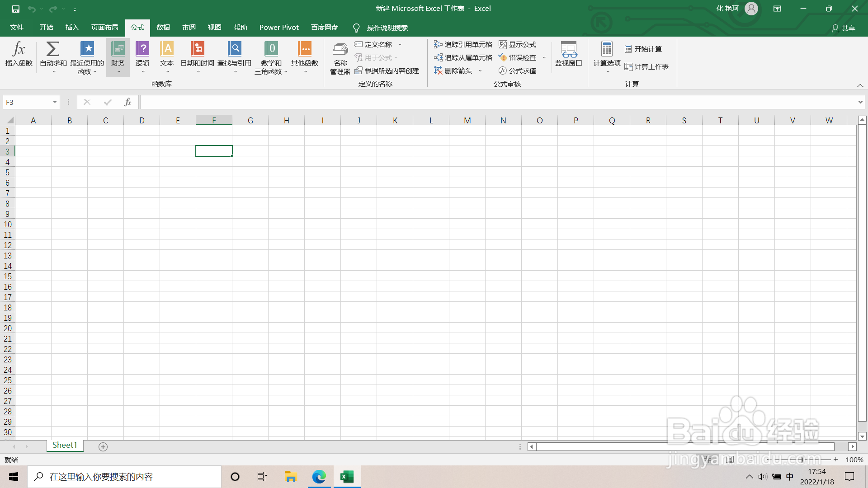This screenshot has height=488, width=868.
Task: Click Create from Selection (根据所选内容创建)
Action: click(x=387, y=70)
